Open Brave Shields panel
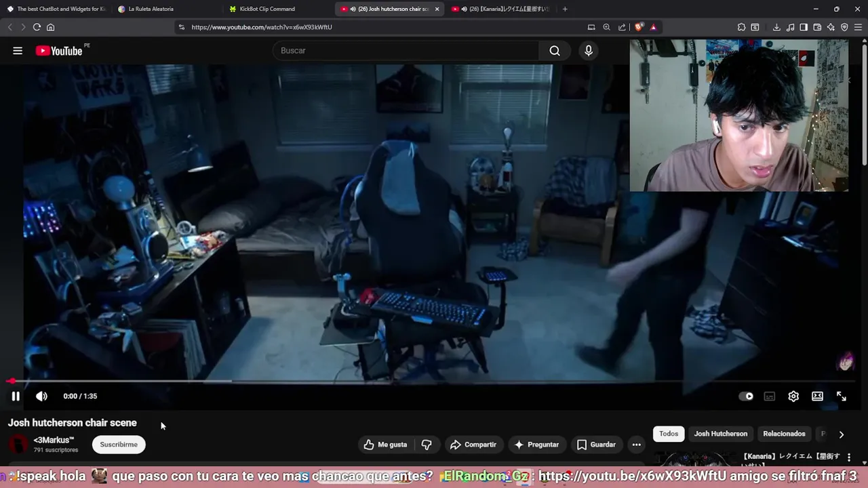The image size is (868, 488). click(639, 27)
